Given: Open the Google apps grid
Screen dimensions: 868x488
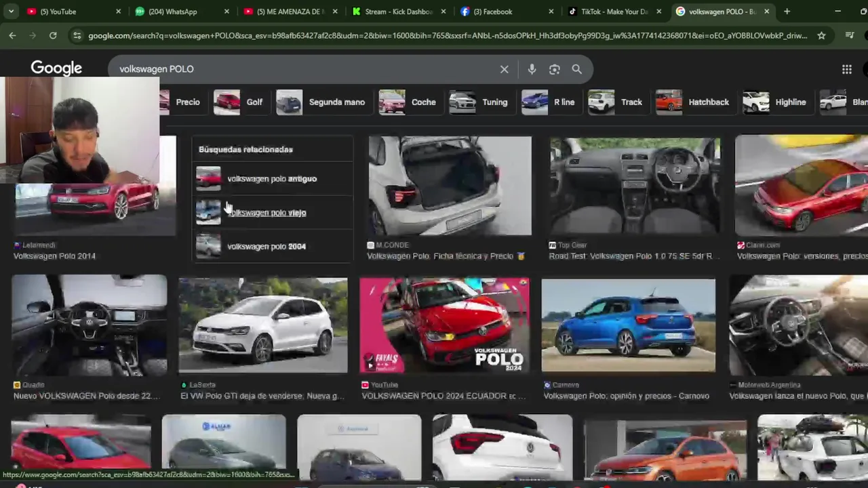Looking at the screenshot, I should pos(846,69).
